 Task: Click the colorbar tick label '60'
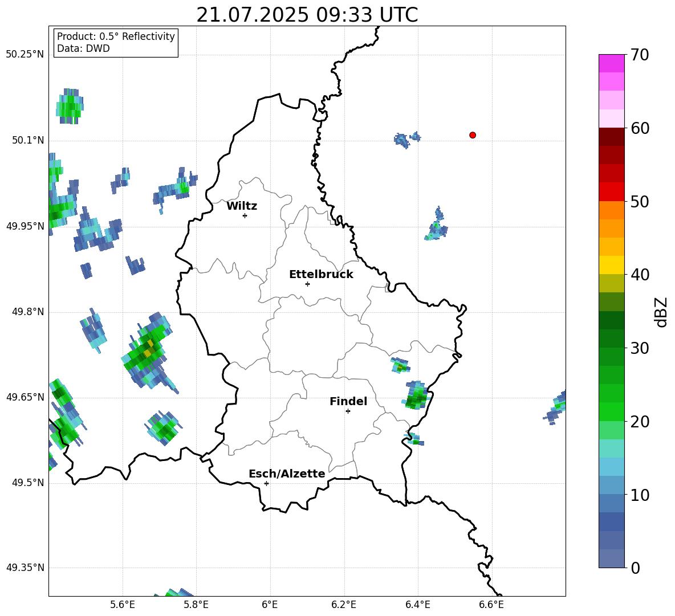[x=640, y=128]
